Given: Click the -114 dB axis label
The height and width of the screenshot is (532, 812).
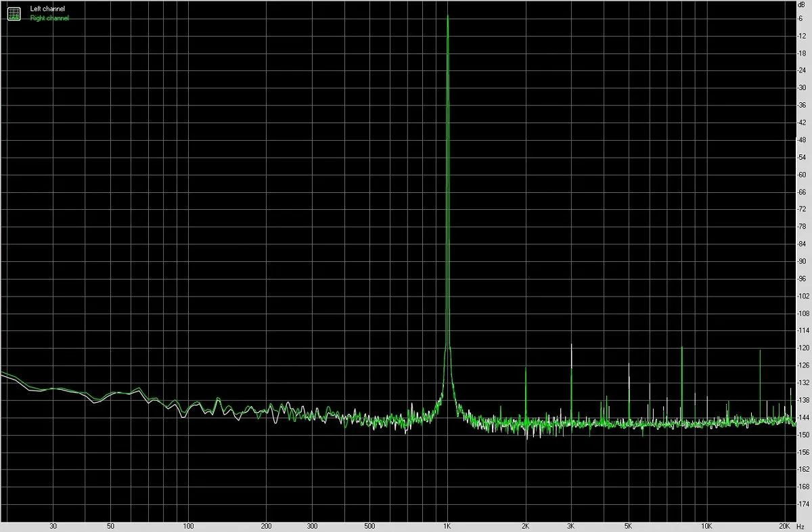Looking at the screenshot, I should tap(804, 330).
